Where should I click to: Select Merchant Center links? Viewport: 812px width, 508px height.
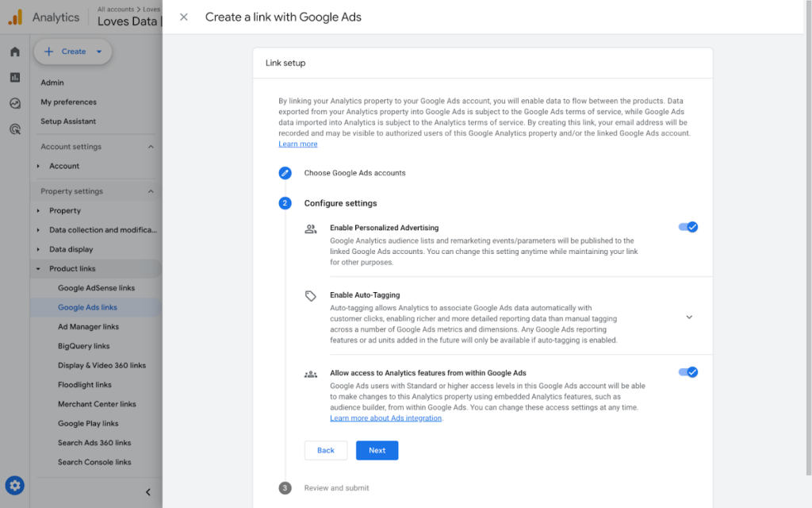(97, 404)
